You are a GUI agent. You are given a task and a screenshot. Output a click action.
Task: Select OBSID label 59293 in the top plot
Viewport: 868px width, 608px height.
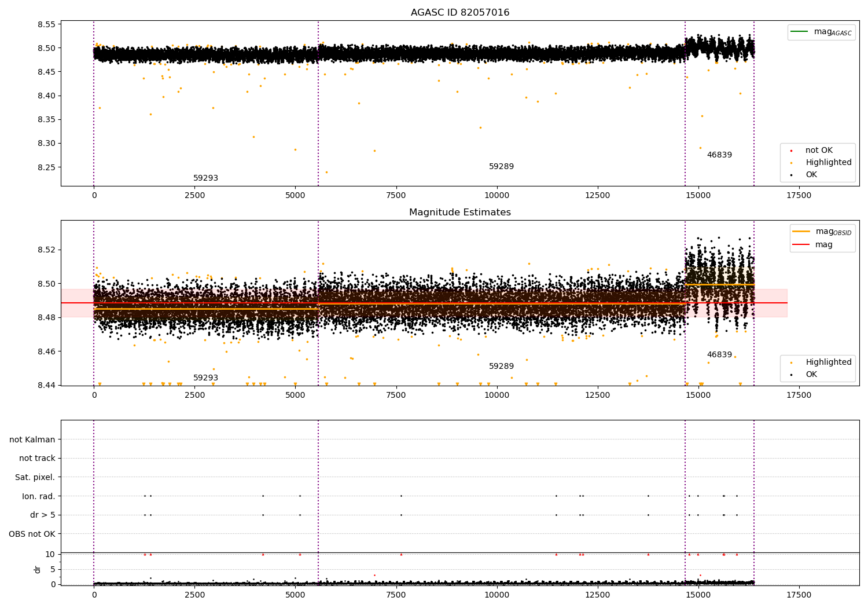click(x=205, y=178)
